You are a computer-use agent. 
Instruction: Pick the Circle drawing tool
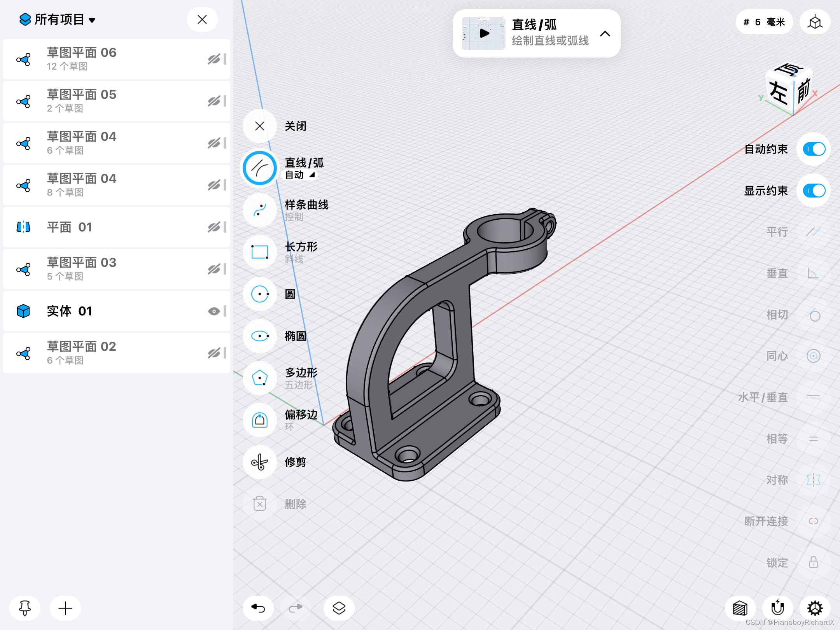coord(259,294)
